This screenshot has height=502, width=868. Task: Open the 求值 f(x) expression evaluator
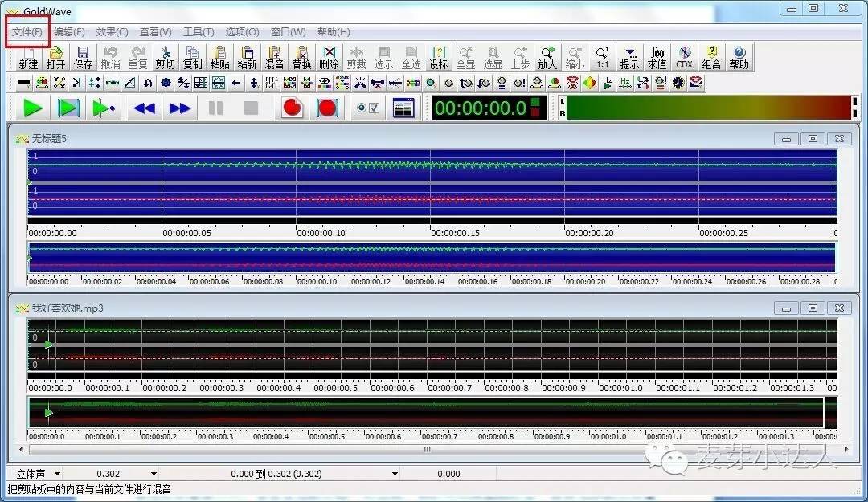tap(657, 58)
